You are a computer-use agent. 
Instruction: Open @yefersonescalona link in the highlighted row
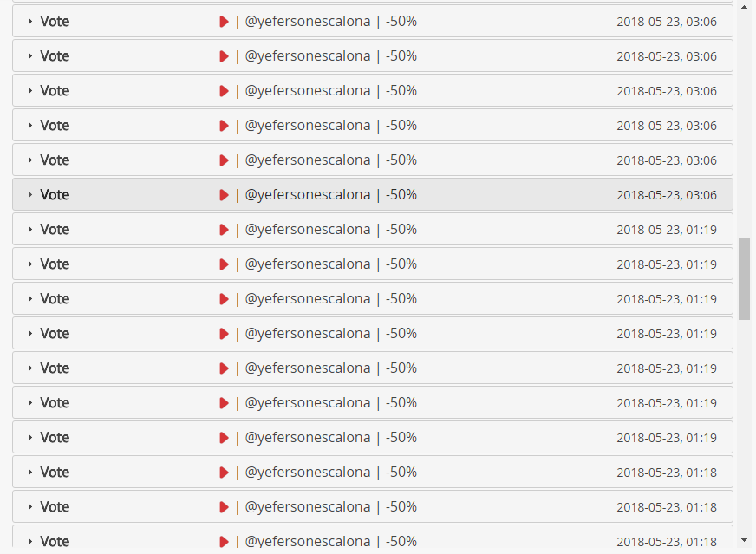pyautogui.click(x=308, y=195)
